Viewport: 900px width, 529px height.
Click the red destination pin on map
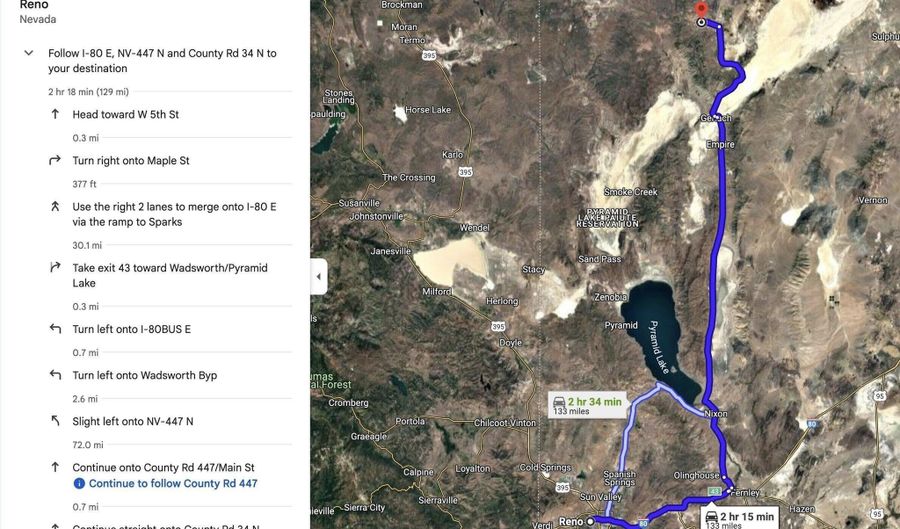click(x=701, y=10)
